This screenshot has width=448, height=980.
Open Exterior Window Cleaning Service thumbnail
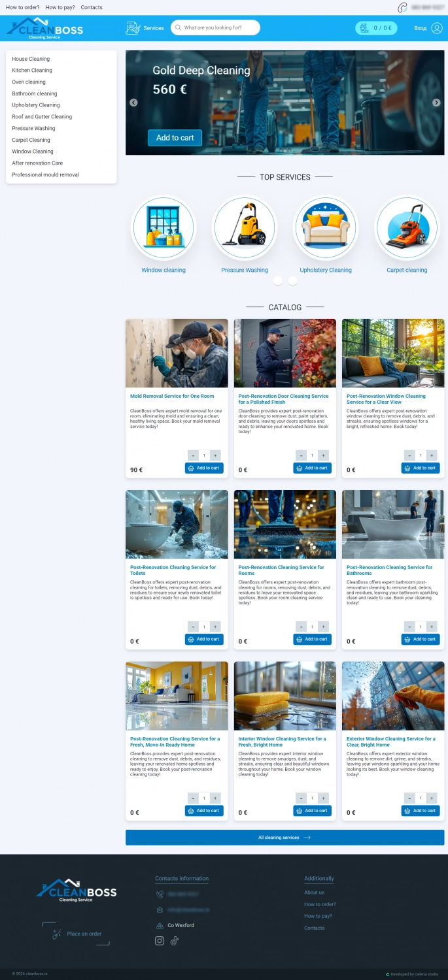[x=393, y=696]
